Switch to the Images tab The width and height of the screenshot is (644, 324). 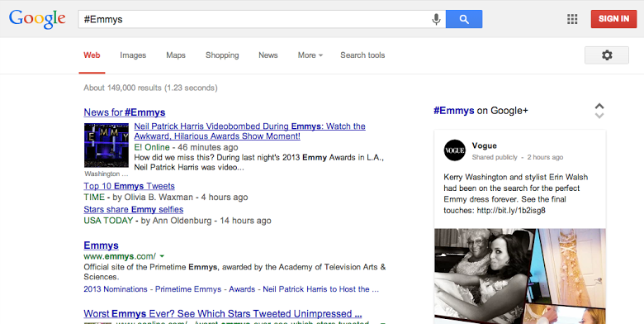(x=133, y=55)
